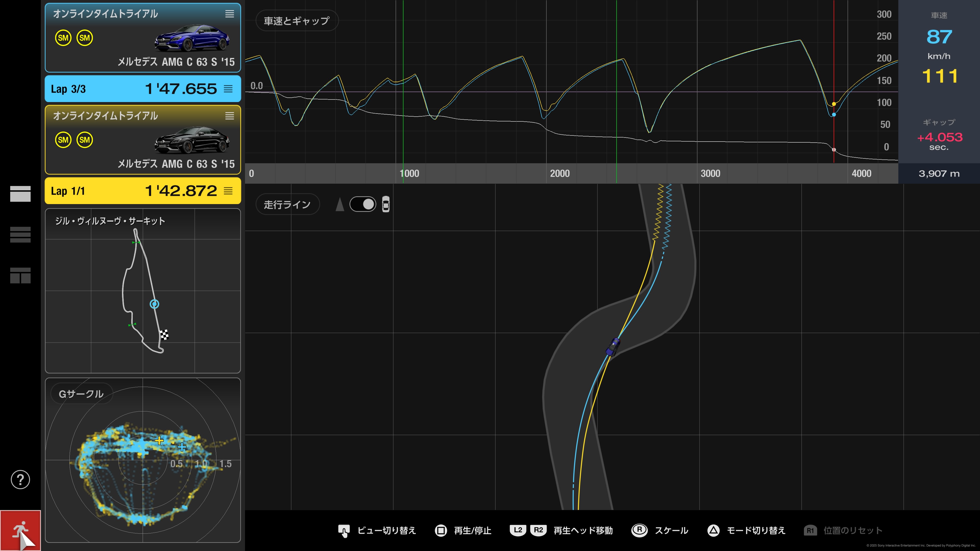The height and width of the screenshot is (551, 980).
Task: Open menu on Lap 1/1 yellow bar
Action: 228,191
